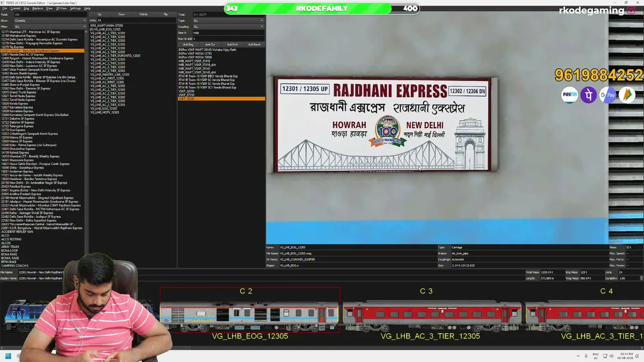Viewport: 644px width, 362px height.
Task: Open the Consist menu
Action: [15, 9]
